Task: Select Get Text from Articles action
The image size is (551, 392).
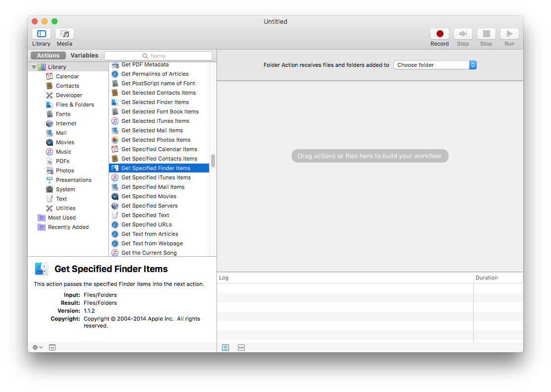Action: [x=159, y=234]
